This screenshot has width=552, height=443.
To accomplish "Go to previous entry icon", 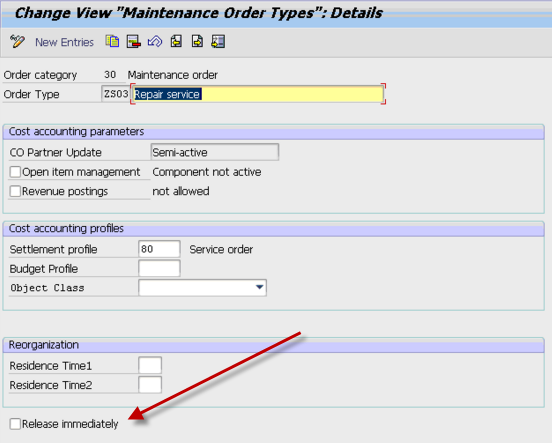I will click(176, 42).
